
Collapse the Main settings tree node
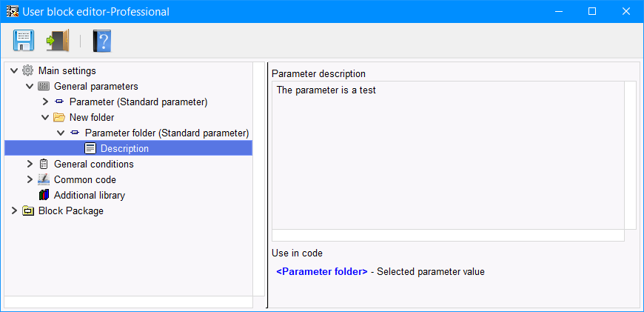14,70
